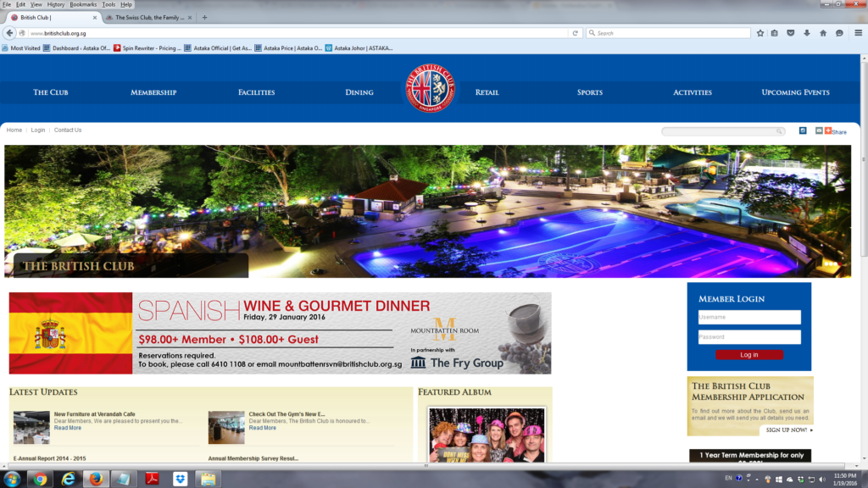The width and height of the screenshot is (868, 488).
Task: Click the browser back arrow button
Action: [x=9, y=33]
